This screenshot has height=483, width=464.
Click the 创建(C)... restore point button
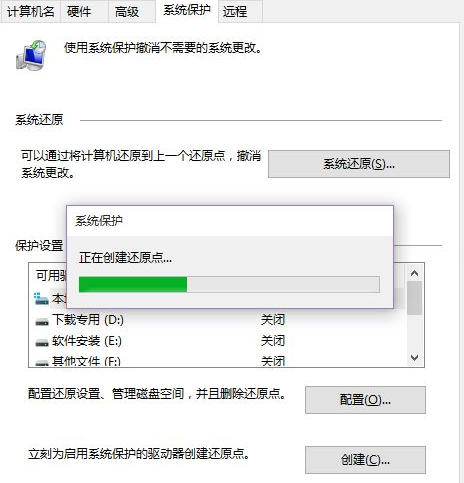[365, 460]
